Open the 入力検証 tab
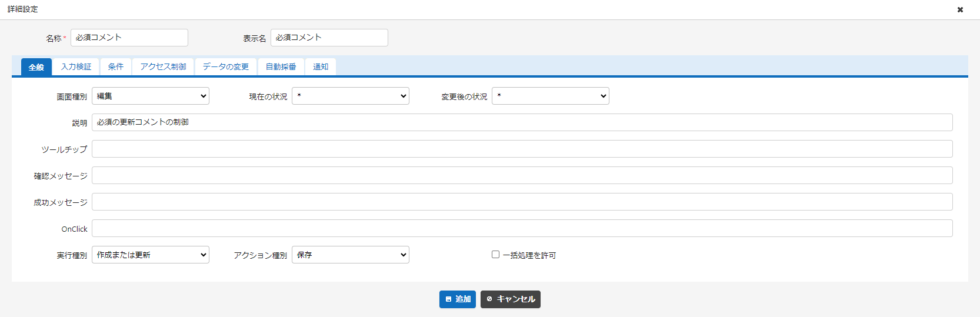The image size is (980, 317). pyautogui.click(x=76, y=66)
